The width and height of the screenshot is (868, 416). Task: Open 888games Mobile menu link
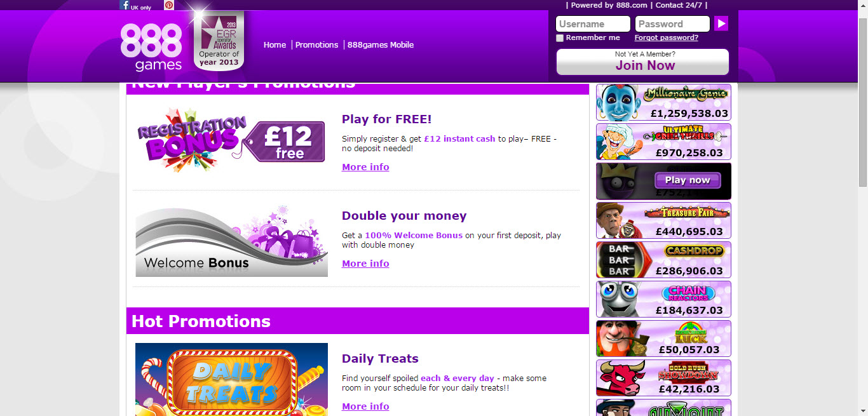tap(381, 45)
